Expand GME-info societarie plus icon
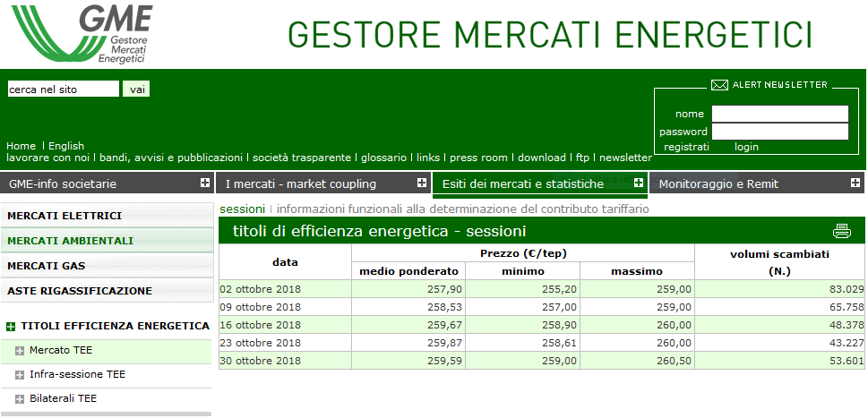 (x=205, y=183)
